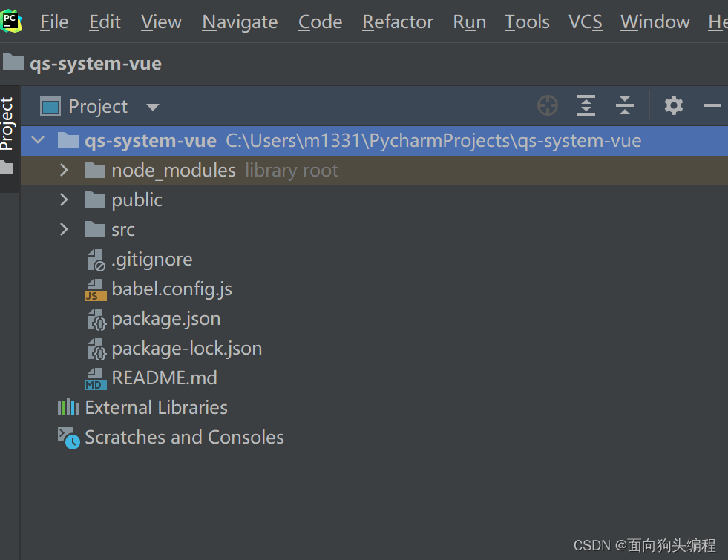Expand the public folder chevron
Viewport: 728px width, 560px height.
[x=64, y=200]
